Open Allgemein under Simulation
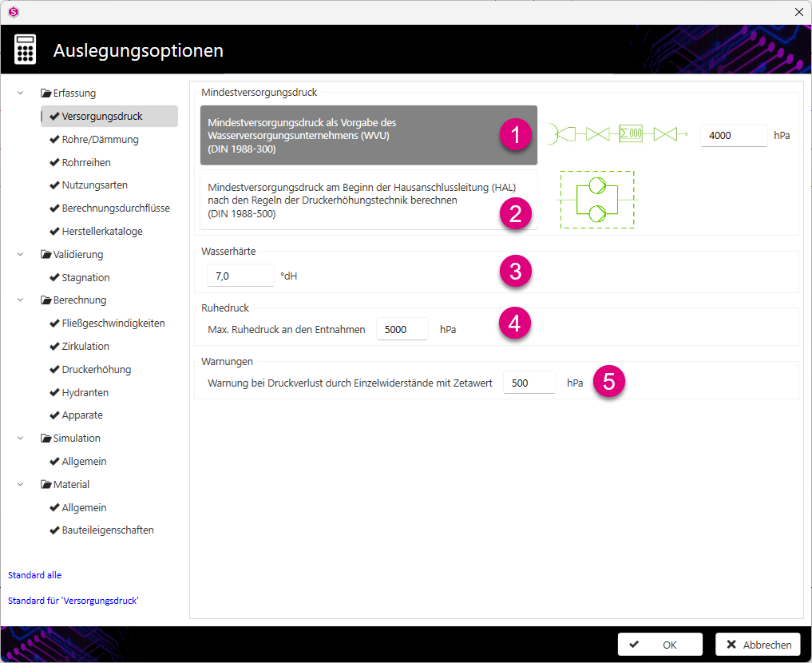 [x=84, y=461]
